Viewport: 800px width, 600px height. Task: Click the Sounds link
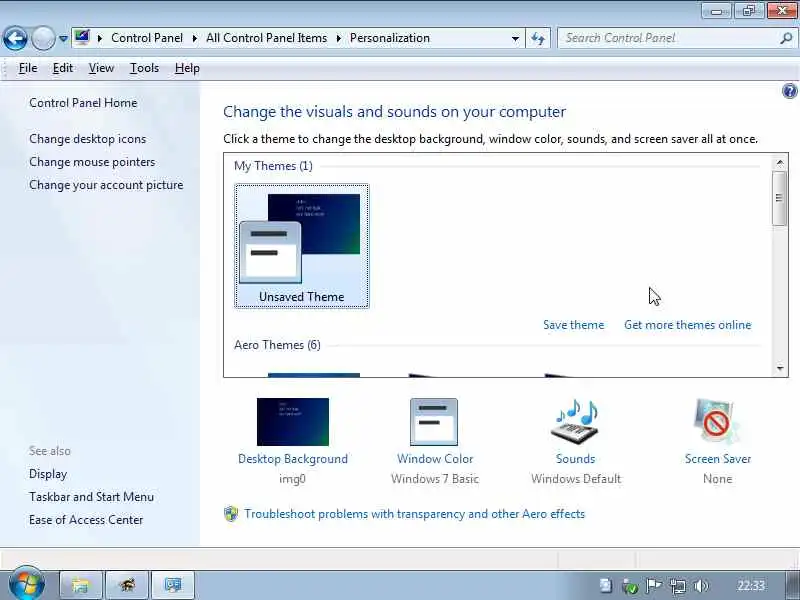576,459
